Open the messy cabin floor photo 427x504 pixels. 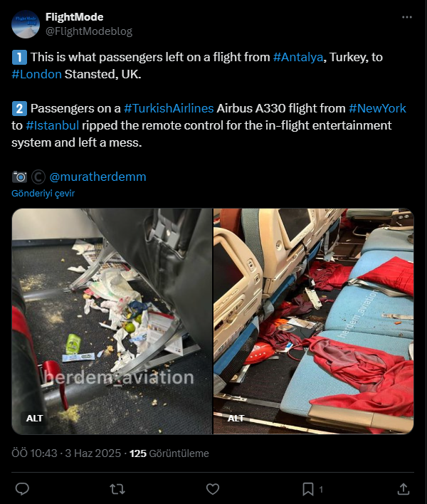pyautogui.click(x=112, y=321)
